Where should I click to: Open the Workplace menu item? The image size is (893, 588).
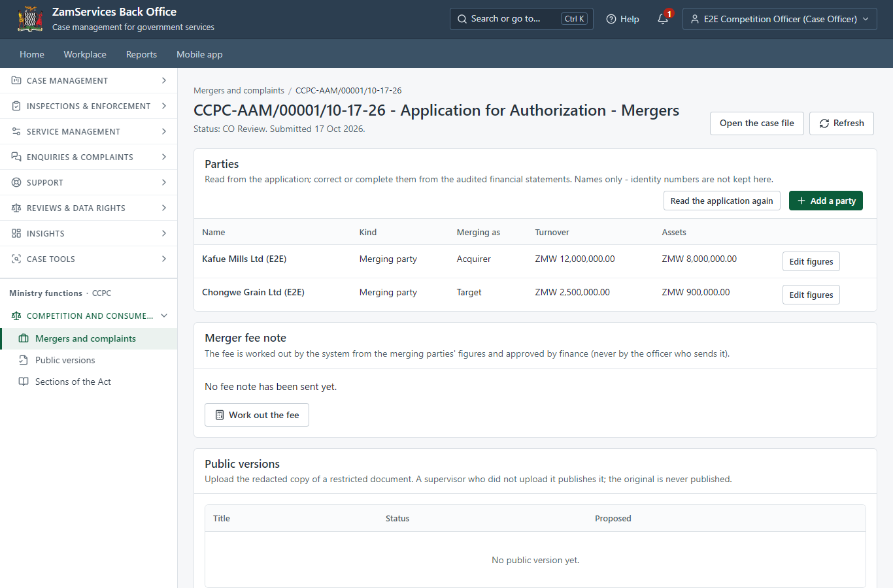[85, 54]
